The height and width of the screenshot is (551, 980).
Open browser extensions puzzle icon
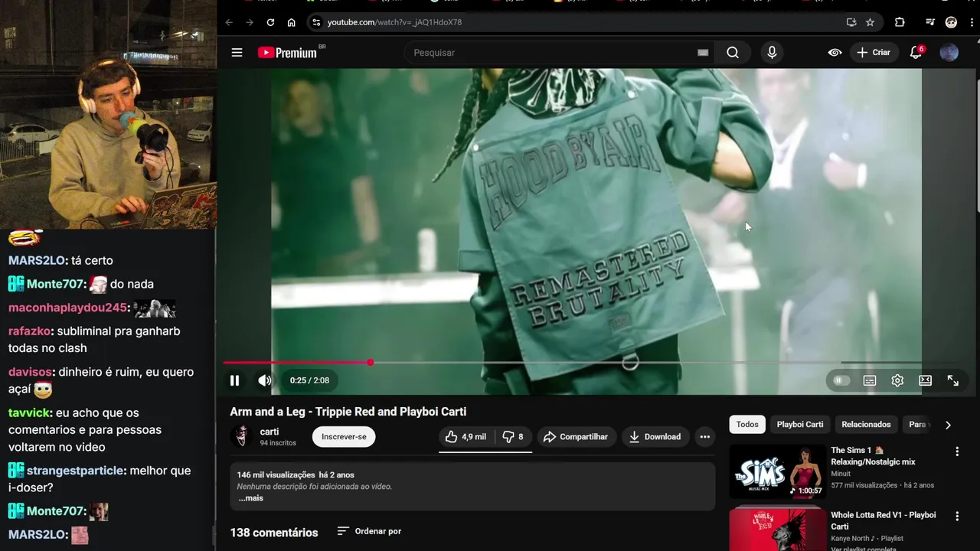click(x=900, y=22)
